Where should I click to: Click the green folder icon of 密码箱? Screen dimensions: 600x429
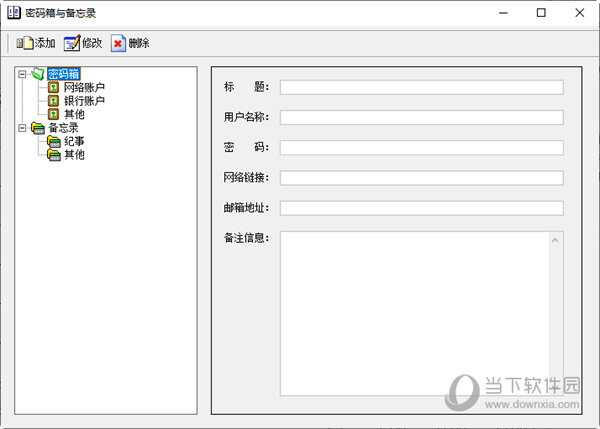(38, 74)
